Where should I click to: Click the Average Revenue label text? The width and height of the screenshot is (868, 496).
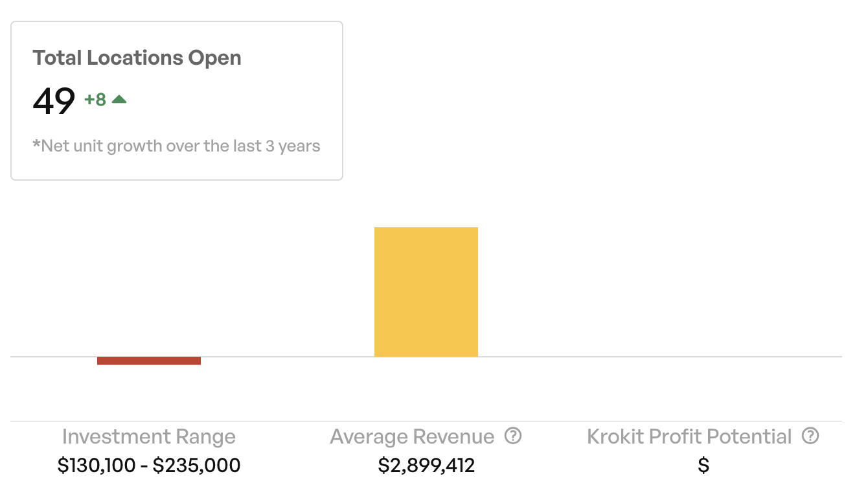coord(412,437)
